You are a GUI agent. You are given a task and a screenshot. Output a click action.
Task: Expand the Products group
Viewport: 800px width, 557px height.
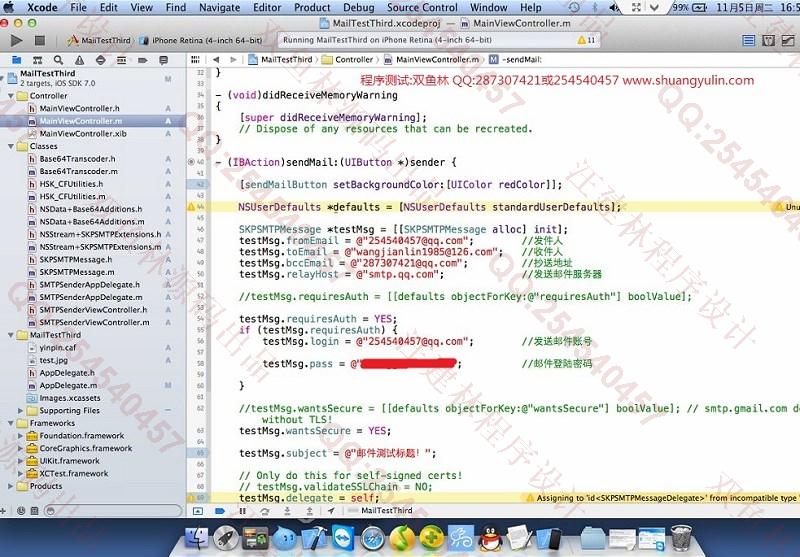(11, 486)
